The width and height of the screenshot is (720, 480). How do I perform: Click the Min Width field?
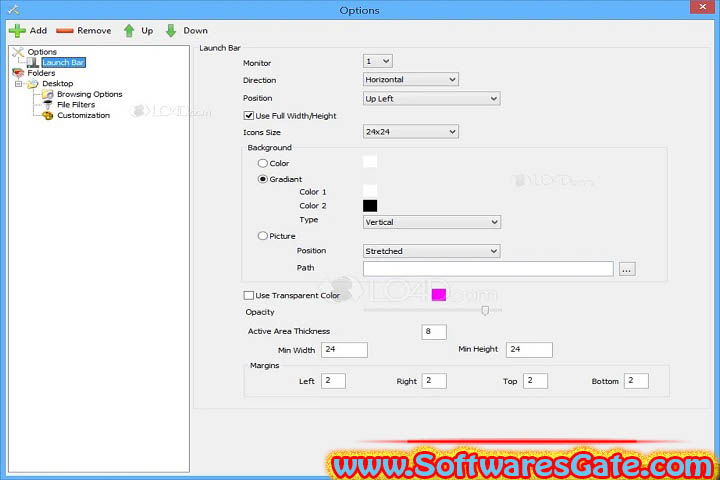click(344, 350)
